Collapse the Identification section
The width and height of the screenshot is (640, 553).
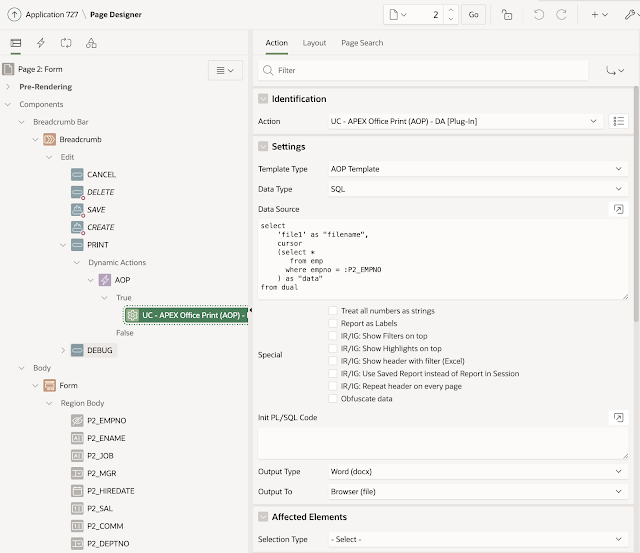(x=263, y=99)
